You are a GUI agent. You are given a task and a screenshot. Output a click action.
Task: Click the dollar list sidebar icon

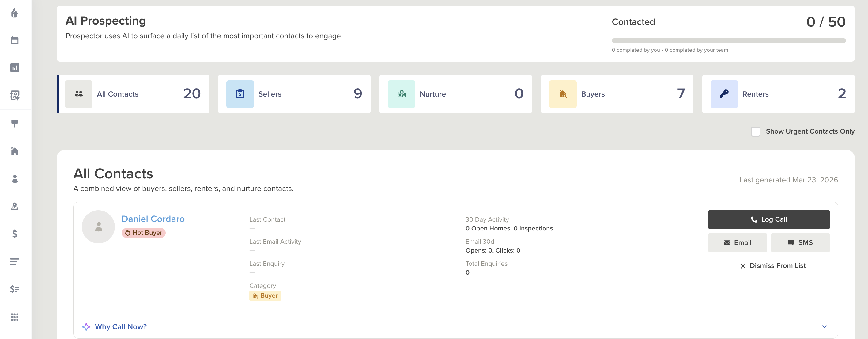coord(14,289)
